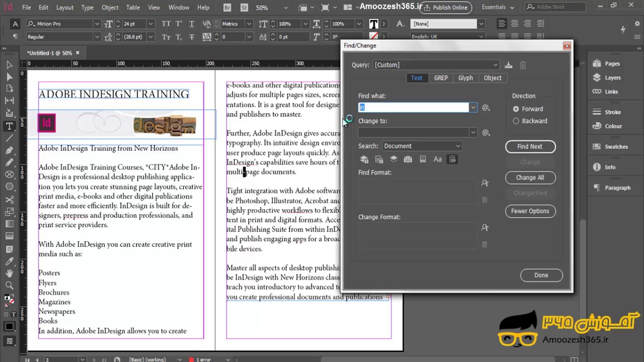Screen dimensions: 644x362
Task: Toggle Include Master Pages search option
Action: click(408, 159)
